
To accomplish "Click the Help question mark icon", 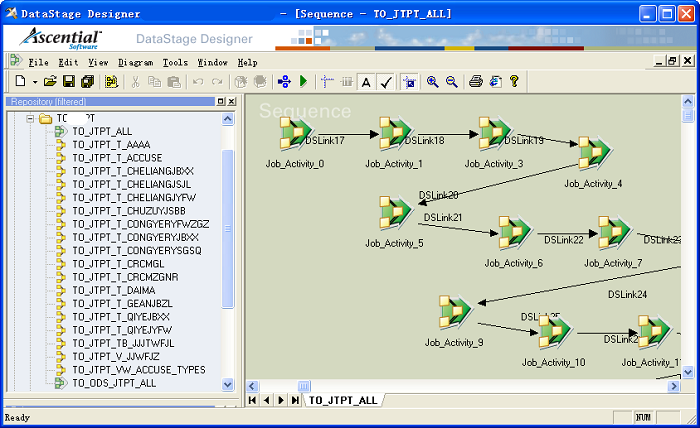I will tap(514, 81).
